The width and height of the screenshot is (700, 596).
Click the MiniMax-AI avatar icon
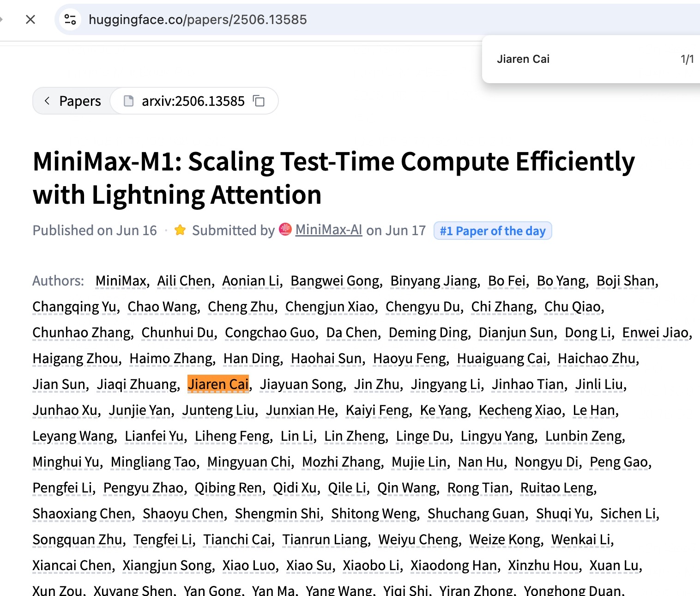tap(285, 230)
